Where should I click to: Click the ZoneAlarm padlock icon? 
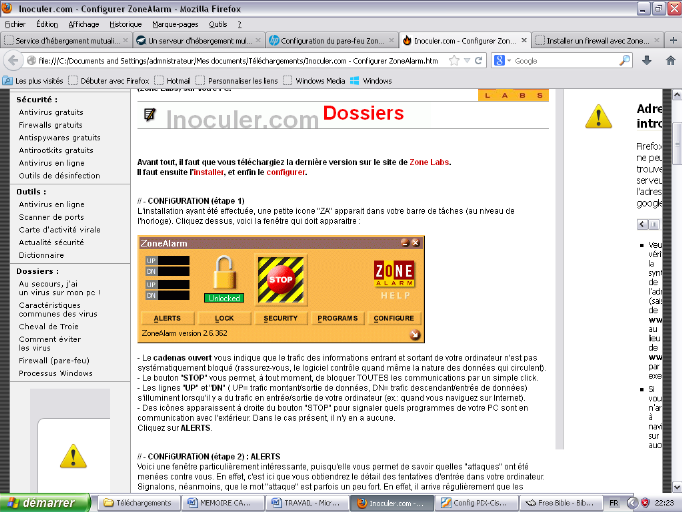224,273
